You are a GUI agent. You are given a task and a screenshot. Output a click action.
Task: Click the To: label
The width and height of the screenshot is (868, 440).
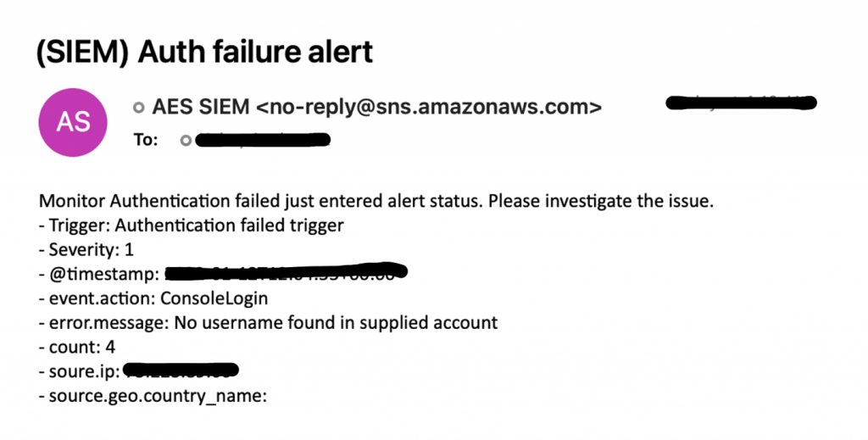click(x=146, y=140)
